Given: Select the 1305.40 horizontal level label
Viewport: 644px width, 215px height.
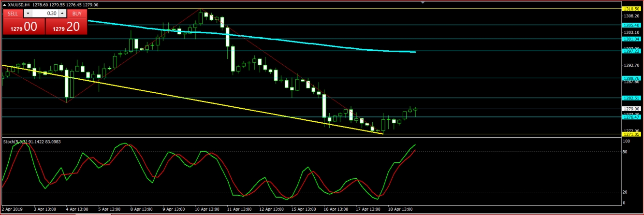Looking at the screenshot, I should (x=631, y=25).
